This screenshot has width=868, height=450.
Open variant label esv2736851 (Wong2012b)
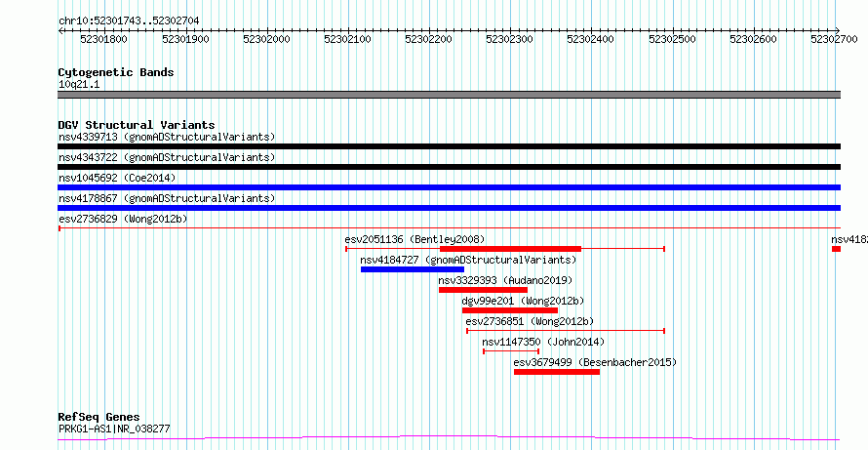(530, 321)
